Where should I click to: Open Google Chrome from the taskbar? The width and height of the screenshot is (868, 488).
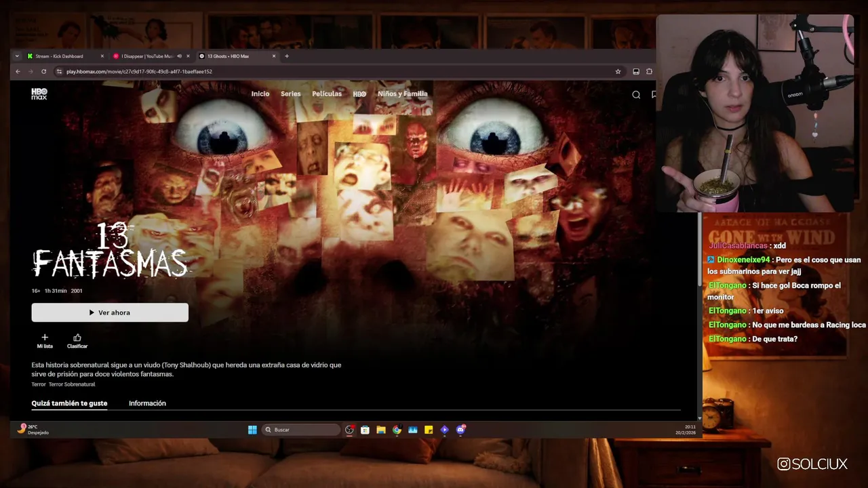pyautogui.click(x=397, y=430)
